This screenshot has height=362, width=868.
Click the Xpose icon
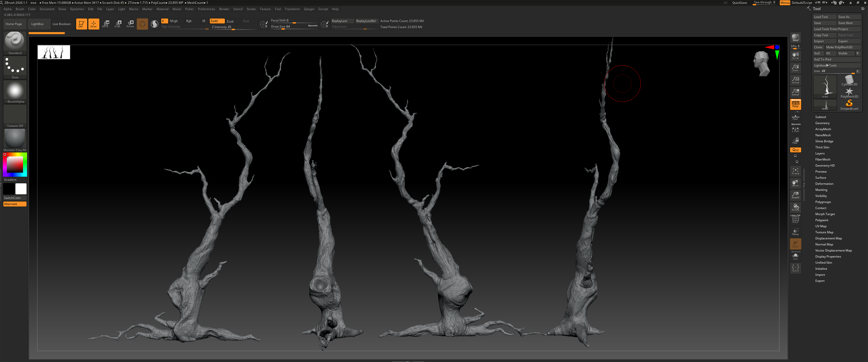(795, 268)
